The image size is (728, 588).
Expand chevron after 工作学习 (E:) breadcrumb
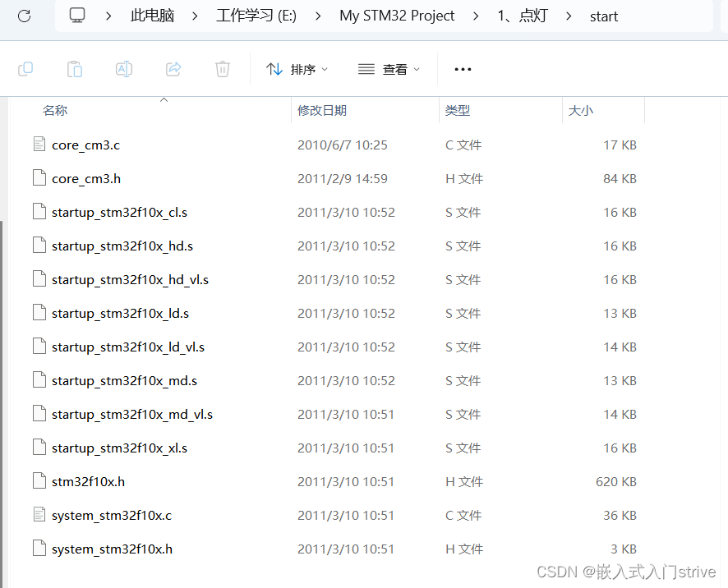[317, 16]
